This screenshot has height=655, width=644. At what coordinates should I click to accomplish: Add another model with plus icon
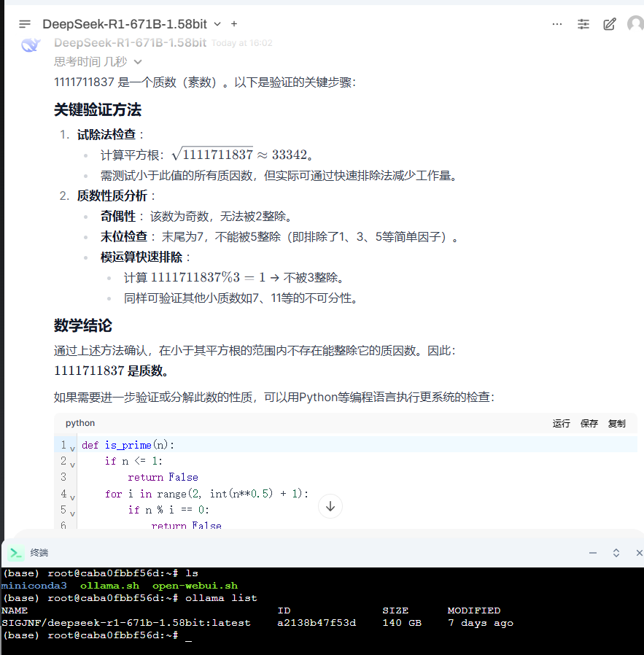(234, 24)
